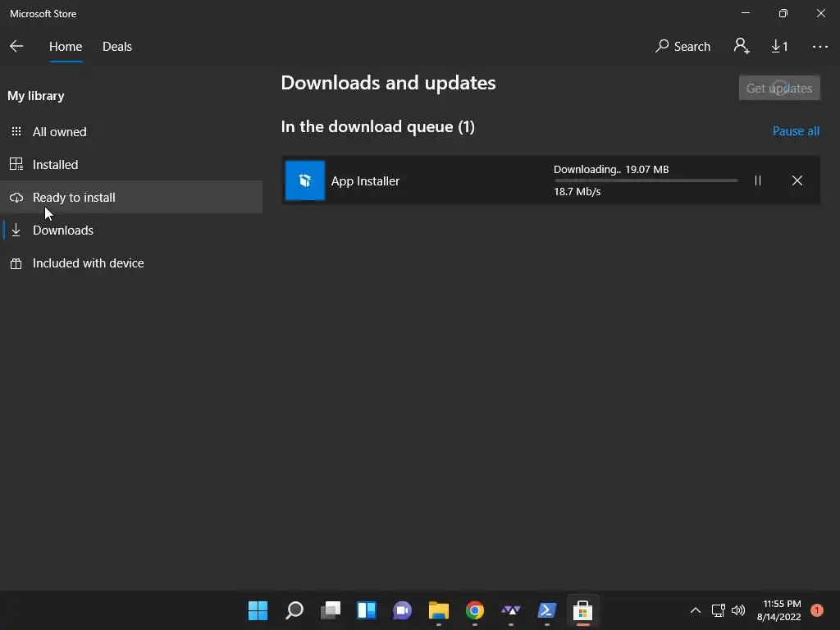Click the App Installer tile icon
The height and width of the screenshot is (630, 840).
(305, 180)
